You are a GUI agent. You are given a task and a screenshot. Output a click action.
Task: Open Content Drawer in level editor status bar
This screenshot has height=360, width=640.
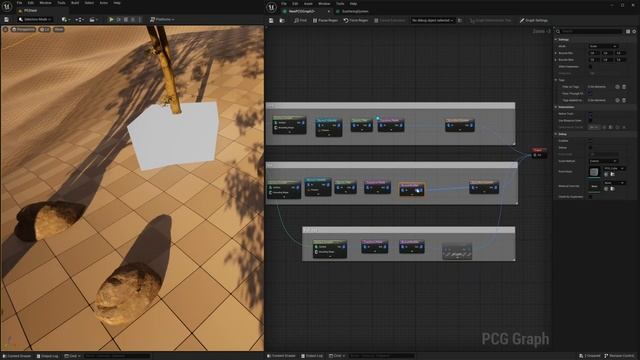pyautogui.click(x=17, y=356)
